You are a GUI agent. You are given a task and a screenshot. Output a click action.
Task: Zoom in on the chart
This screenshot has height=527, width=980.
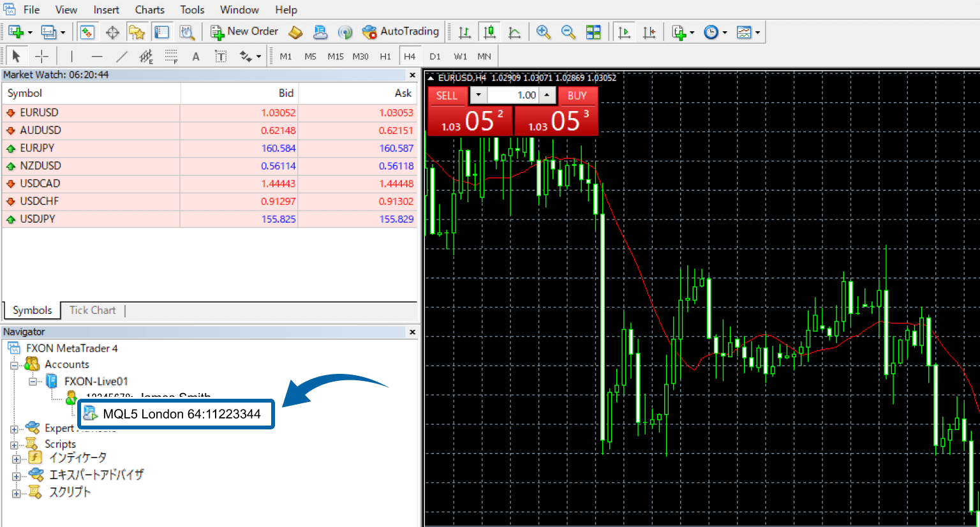(x=544, y=32)
